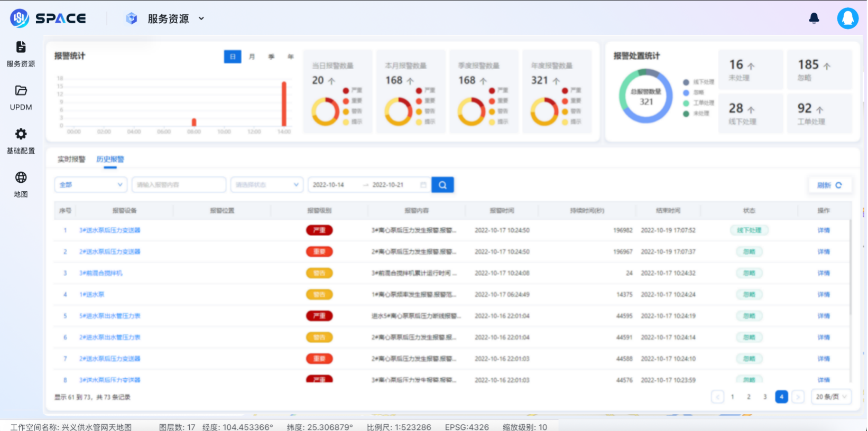Click the 季度报警数量 donut chart
Screen dimensions: 868x431
click(x=471, y=111)
